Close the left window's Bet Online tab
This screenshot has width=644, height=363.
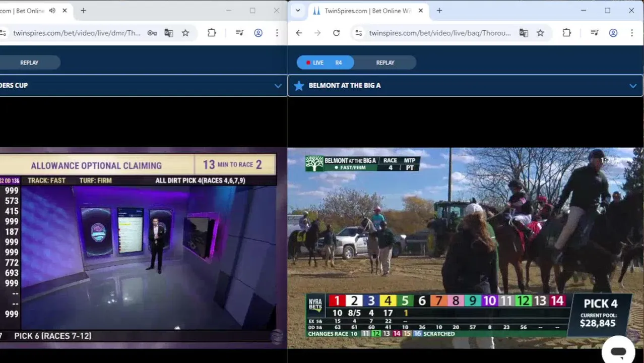tap(65, 11)
